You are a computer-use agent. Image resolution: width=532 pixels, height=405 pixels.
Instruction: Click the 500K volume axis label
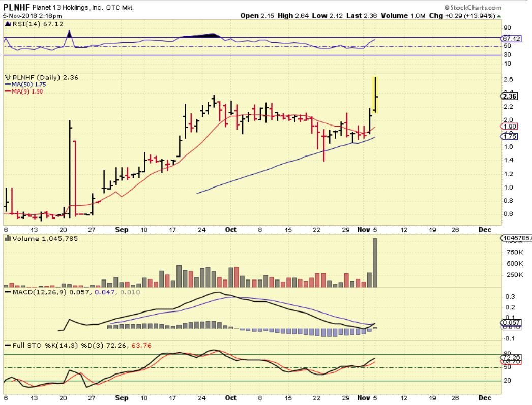tap(515, 264)
